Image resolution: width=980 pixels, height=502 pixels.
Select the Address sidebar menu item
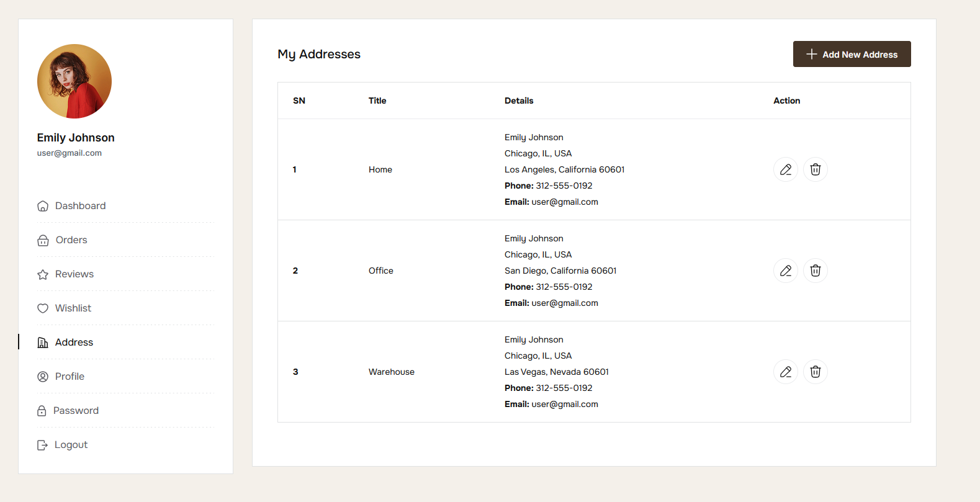74,343
